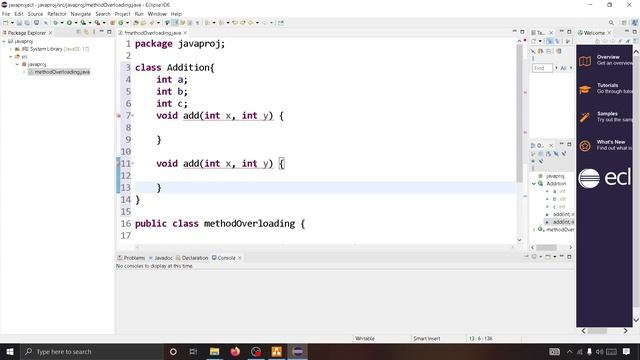Click the toolbar search magnifier icon
The width and height of the screenshot is (640, 360).
click(x=611, y=23)
